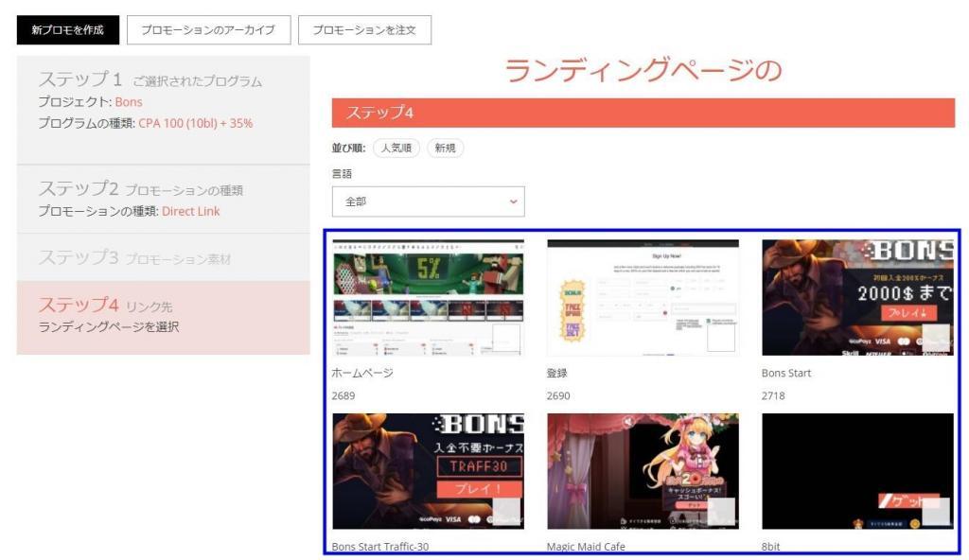Click the ランディングページを選択 text
The height and width of the screenshot is (560, 969).
[109, 326]
